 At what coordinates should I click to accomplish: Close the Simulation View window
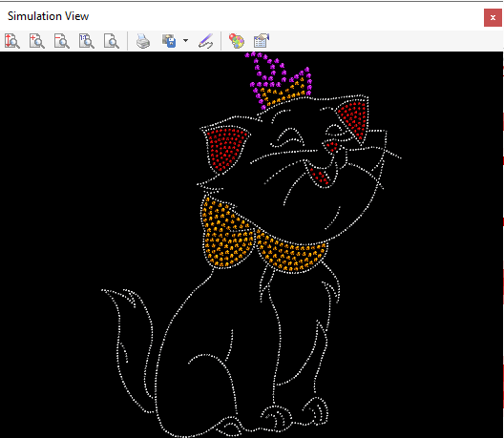[x=493, y=18]
